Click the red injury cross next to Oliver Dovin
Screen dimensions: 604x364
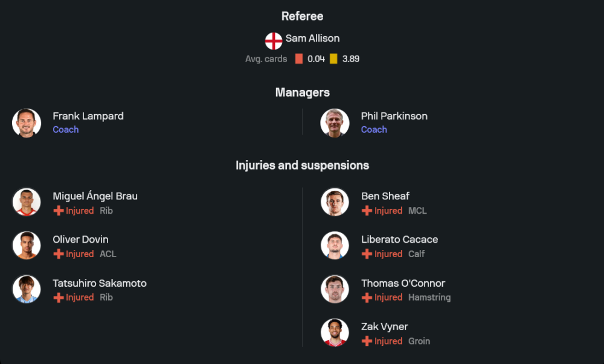pyautogui.click(x=59, y=254)
